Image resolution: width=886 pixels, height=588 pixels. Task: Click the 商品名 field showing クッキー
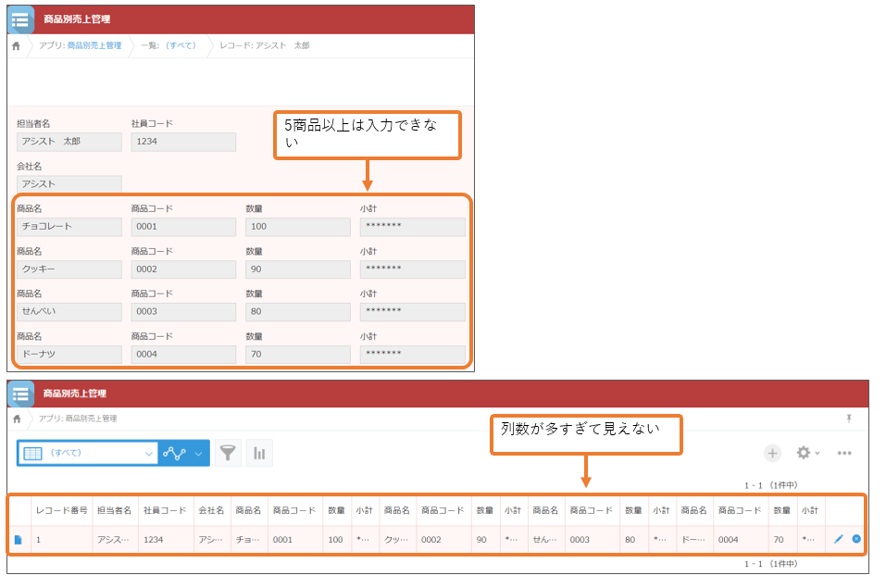click(69, 269)
